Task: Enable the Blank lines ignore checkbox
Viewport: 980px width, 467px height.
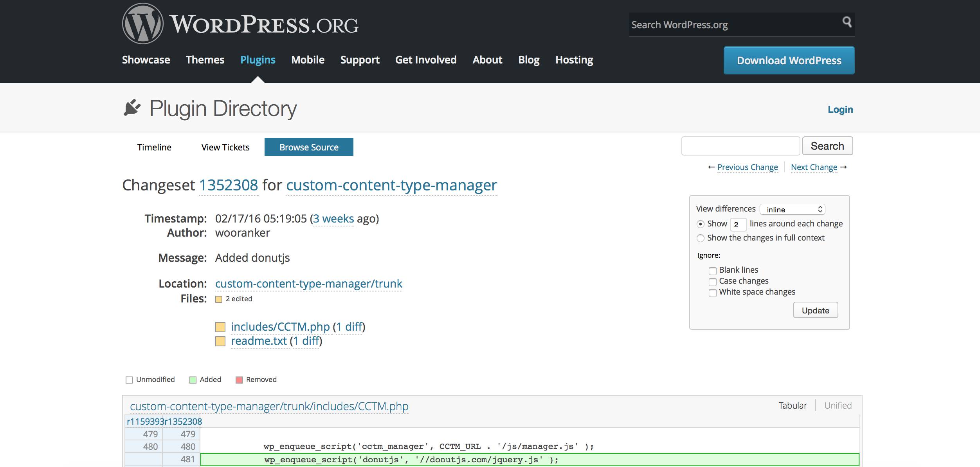Action: tap(712, 271)
